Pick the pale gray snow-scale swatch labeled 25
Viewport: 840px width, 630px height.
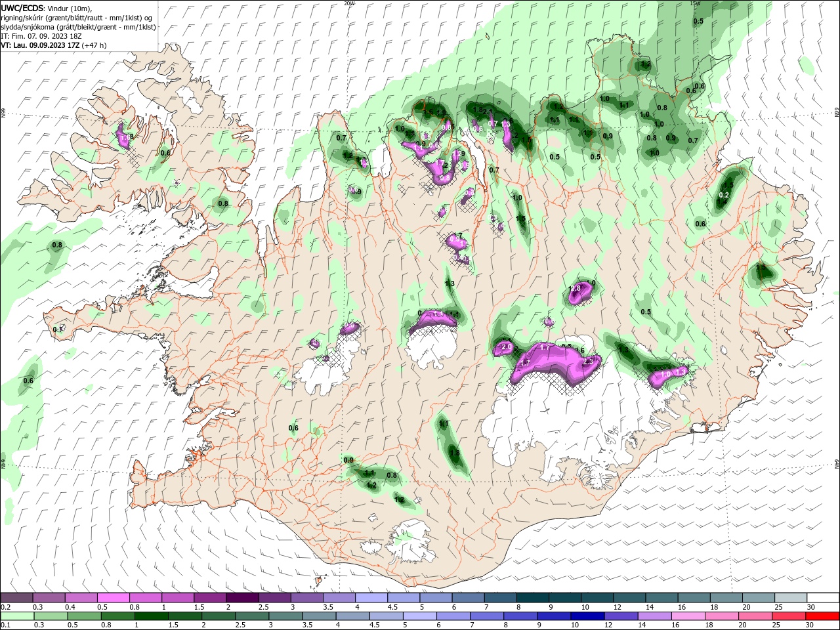[790, 598]
